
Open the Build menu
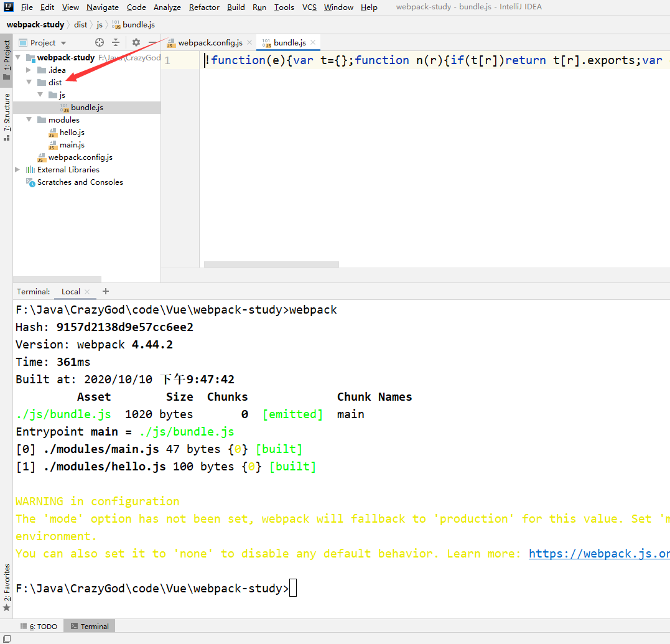[236, 7]
